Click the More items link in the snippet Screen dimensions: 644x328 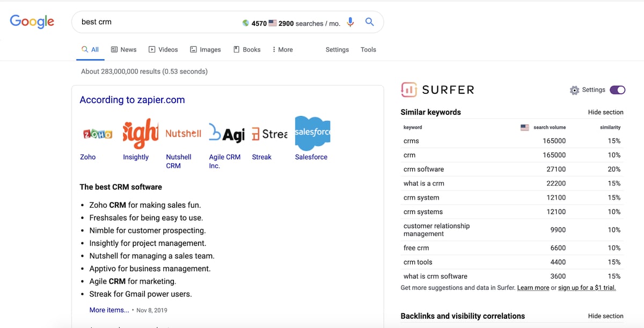pos(109,310)
